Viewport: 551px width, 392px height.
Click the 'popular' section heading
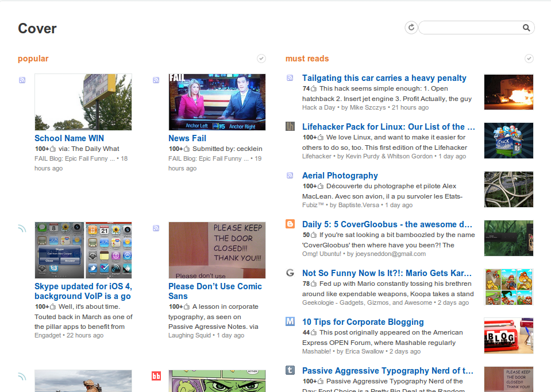click(x=33, y=59)
